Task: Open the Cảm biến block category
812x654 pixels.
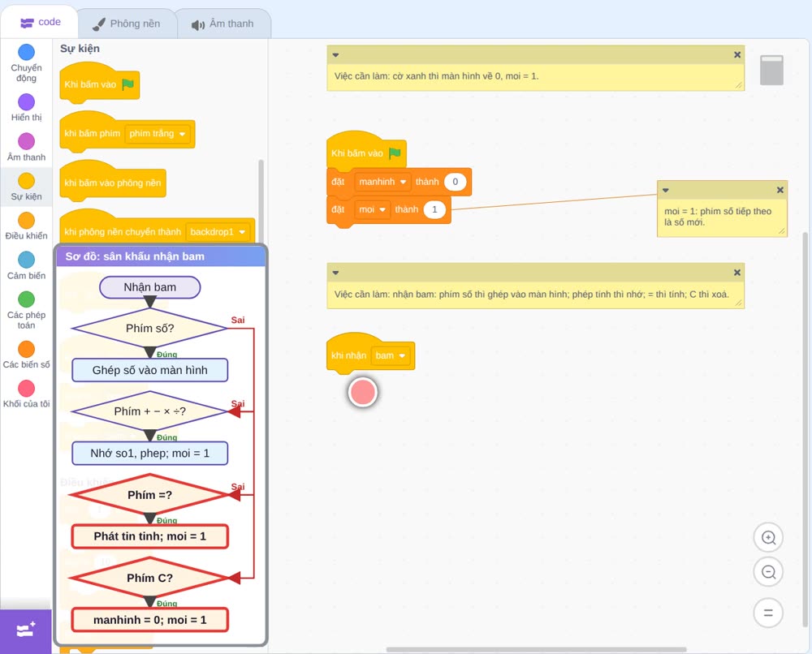Action: tap(26, 265)
